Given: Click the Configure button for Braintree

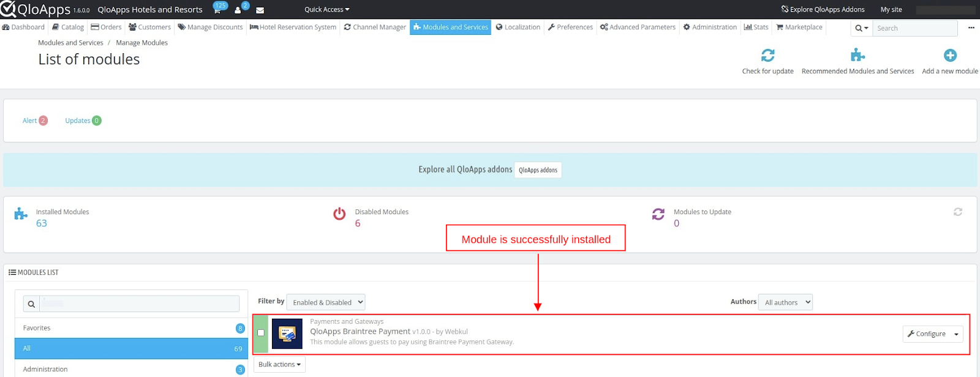Looking at the screenshot, I should click(x=926, y=334).
